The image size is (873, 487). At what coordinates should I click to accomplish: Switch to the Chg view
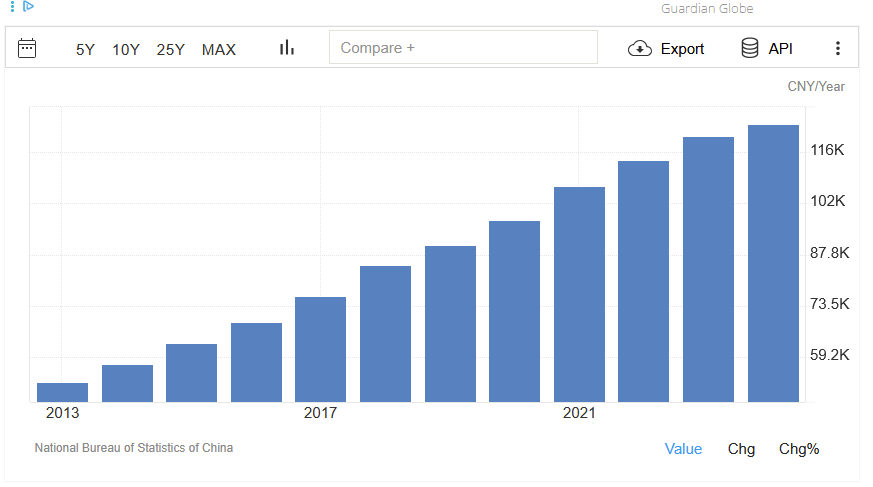click(x=741, y=449)
